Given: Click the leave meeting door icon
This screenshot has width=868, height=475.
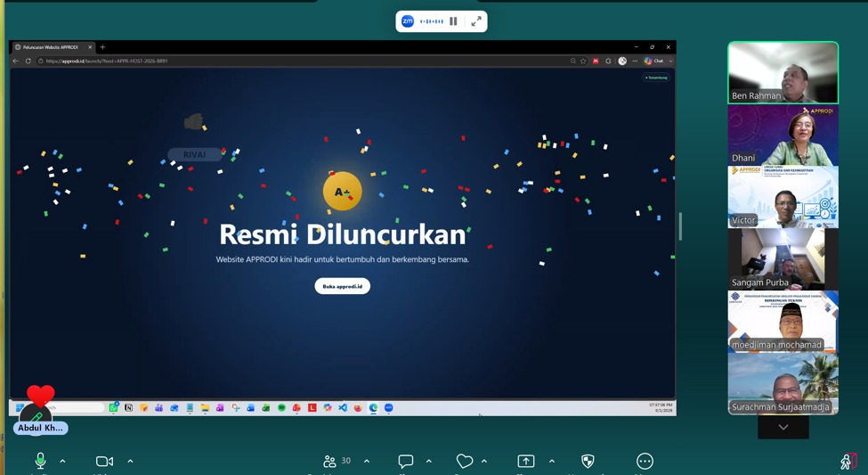Looking at the screenshot, I should [x=848, y=461].
